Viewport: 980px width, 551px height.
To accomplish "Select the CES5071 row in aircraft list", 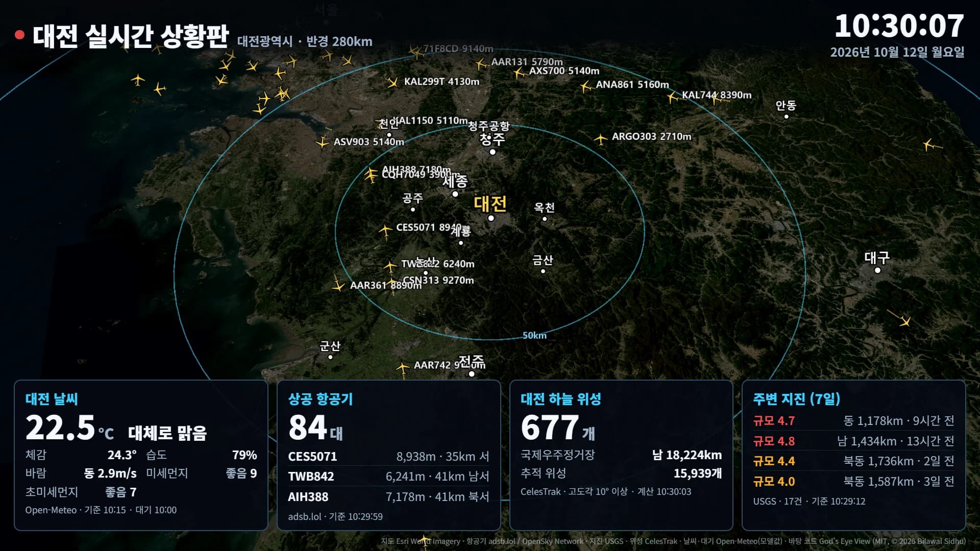I will click(388, 456).
